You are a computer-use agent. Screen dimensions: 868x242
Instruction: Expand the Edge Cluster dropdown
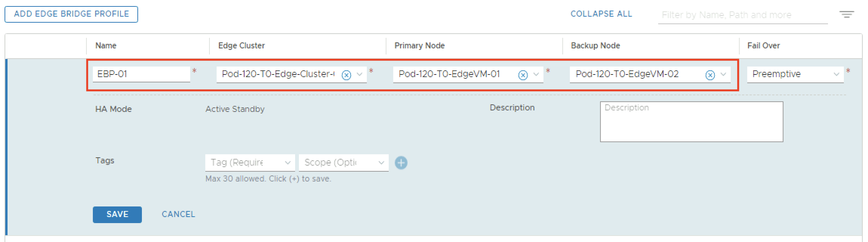click(360, 74)
